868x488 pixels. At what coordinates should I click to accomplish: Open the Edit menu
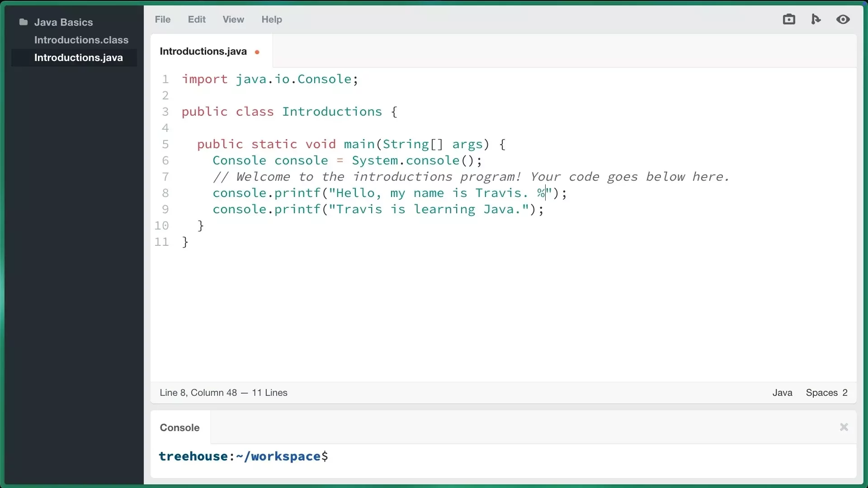click(197, 19)
